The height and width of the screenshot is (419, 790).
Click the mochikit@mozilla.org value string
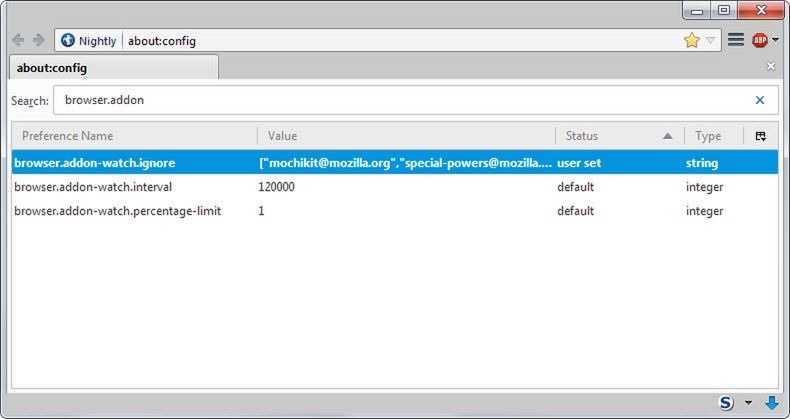click(405, 163)
